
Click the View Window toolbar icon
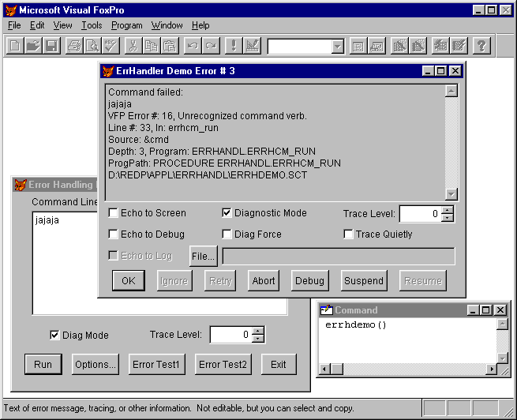click(377, 46)
